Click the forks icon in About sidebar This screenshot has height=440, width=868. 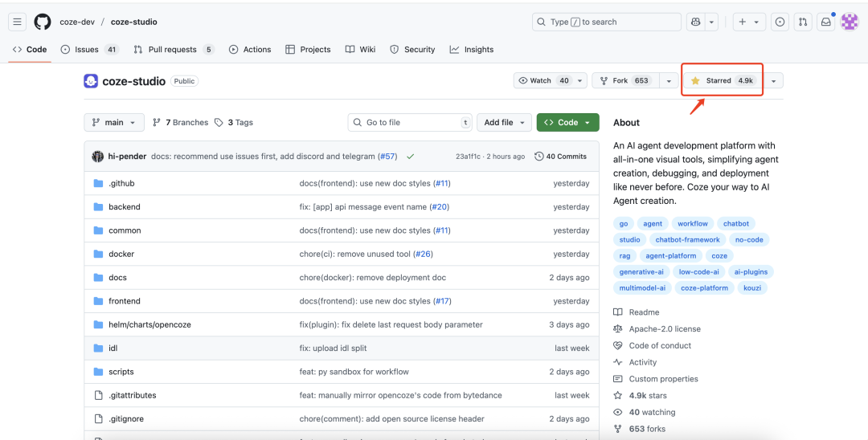click(618, 429)
